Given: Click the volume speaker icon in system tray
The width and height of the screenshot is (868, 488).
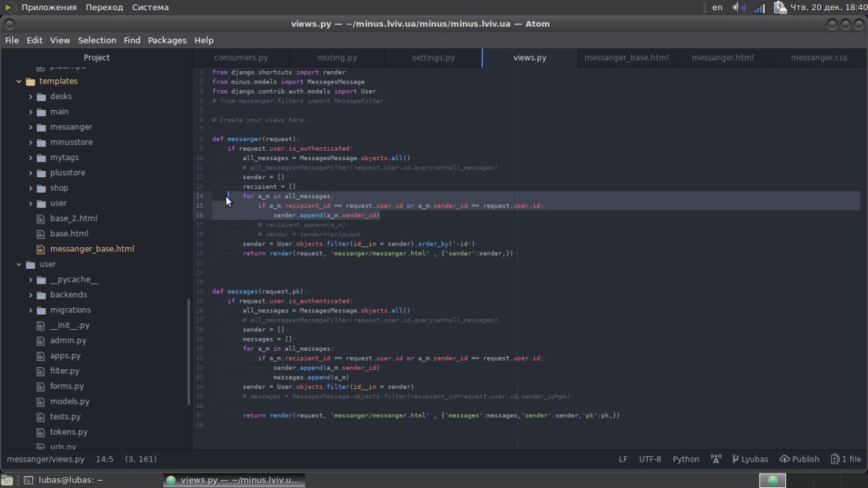Looking at the screenshot, I should (738, 8).
